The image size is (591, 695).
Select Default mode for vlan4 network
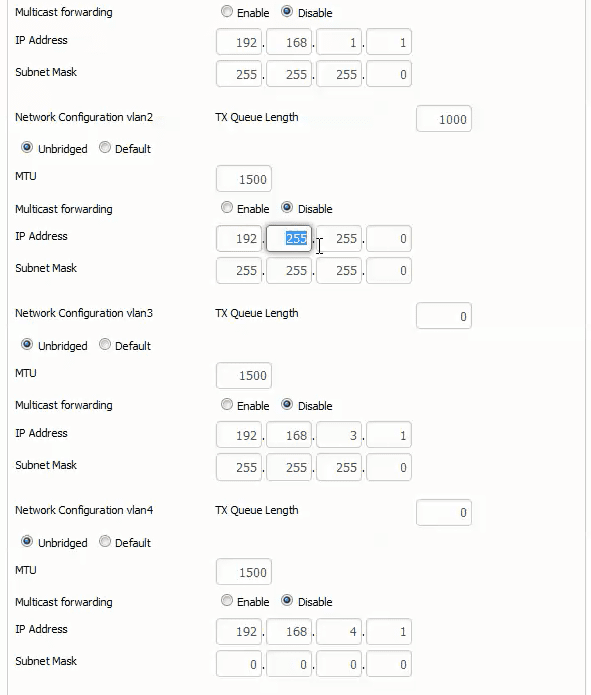click(105, 541)
